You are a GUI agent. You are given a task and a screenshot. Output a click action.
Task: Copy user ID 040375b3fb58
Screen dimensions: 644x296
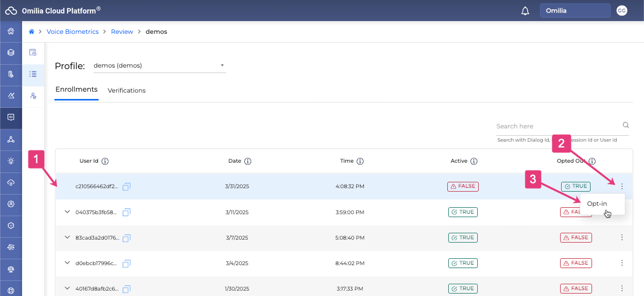[127, 212]
